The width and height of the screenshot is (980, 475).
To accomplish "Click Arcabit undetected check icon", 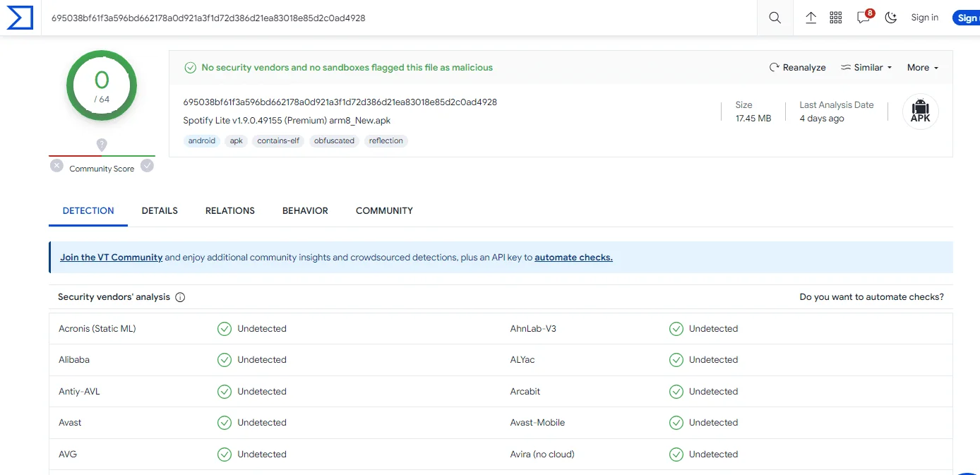I will pos(676,392).
